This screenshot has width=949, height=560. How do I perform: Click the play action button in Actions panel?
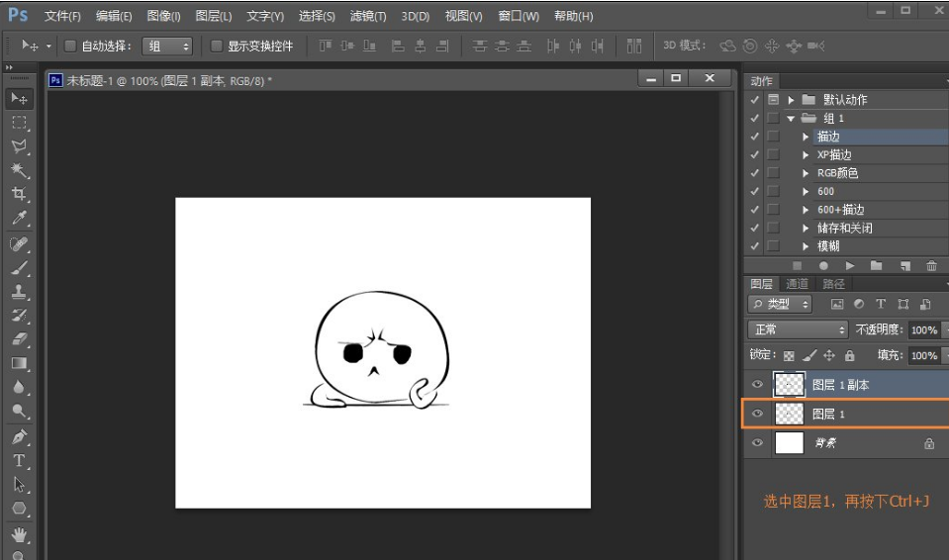[x=849, y=265]
